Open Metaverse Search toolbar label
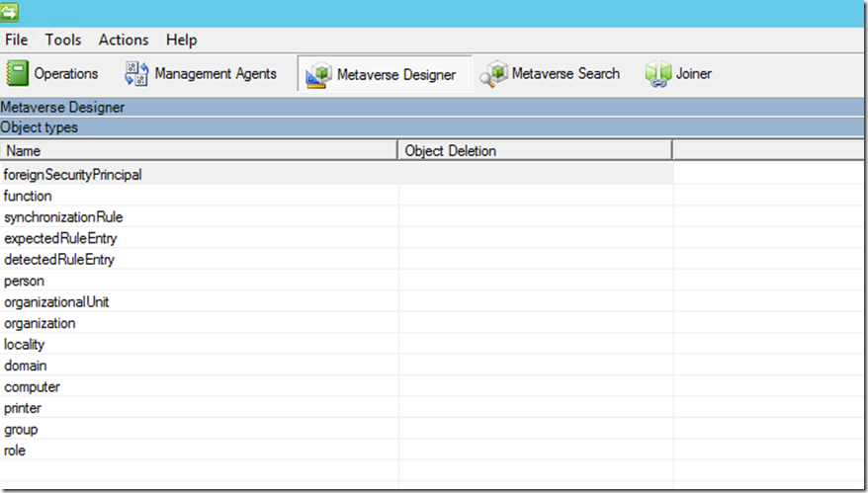The image size is (868, 493). (565, 73)
